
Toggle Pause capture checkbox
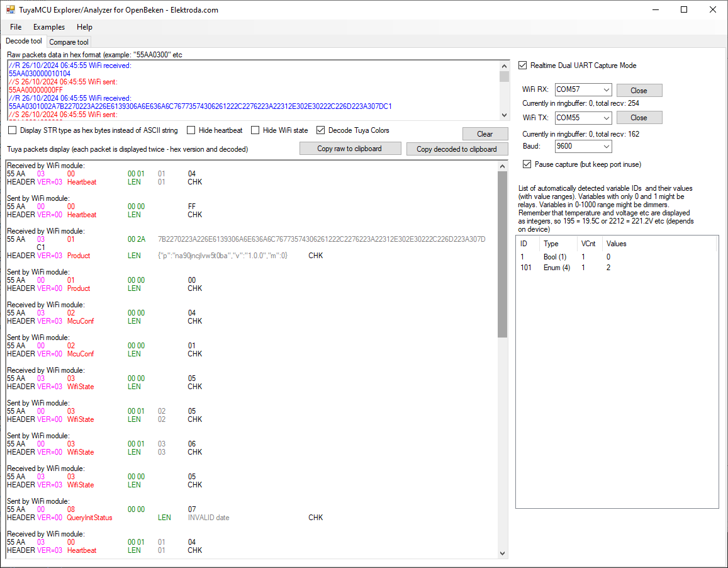point(527,164)
